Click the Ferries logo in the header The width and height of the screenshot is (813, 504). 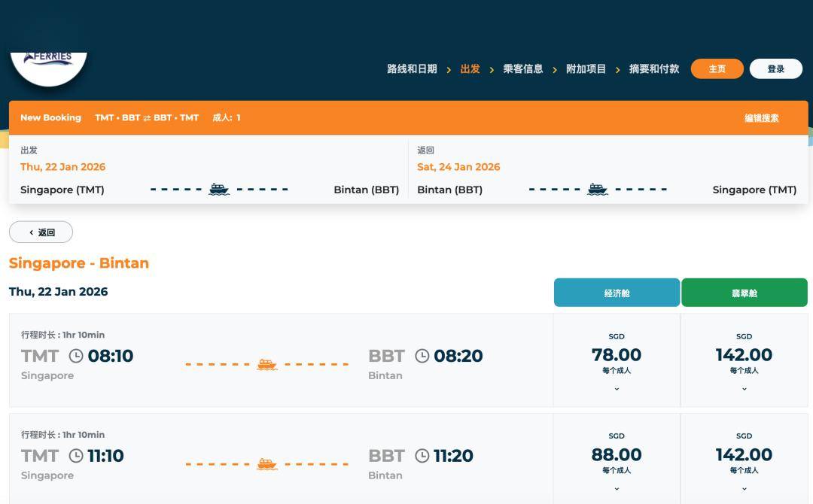point(48,62)
